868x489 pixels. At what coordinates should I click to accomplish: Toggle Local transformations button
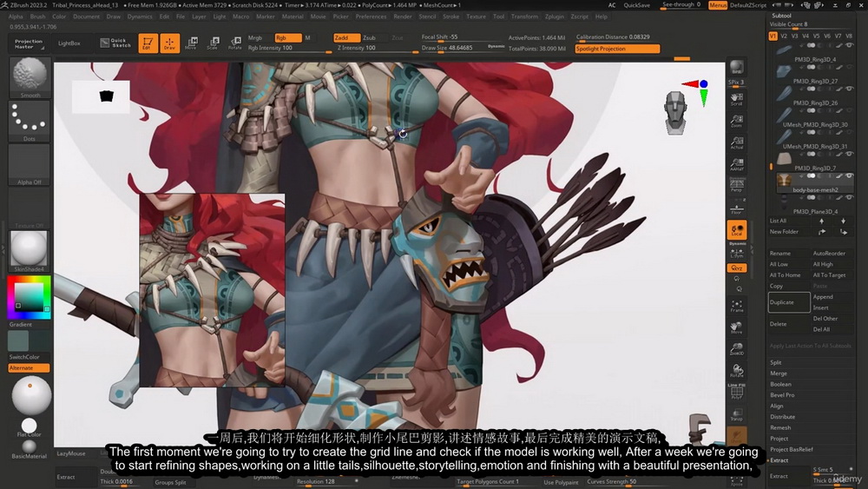pos(737,230)
